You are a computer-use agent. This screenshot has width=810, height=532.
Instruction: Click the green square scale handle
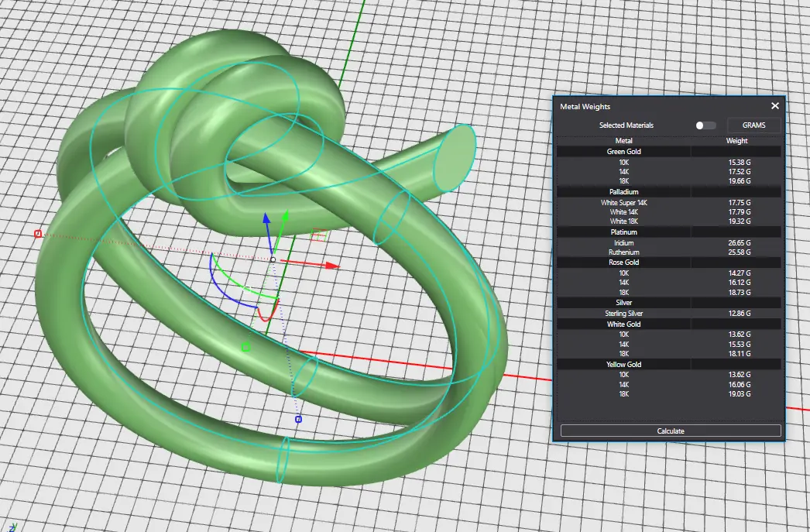pyautogui.click(x=245, y=346)
